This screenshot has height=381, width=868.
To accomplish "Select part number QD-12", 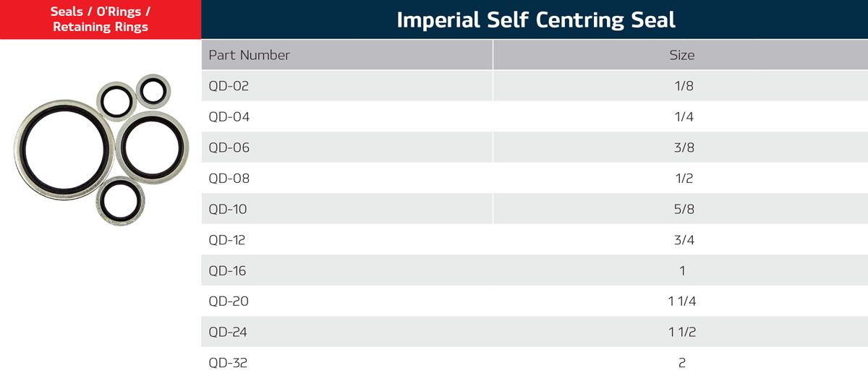I will click(228, 240).
